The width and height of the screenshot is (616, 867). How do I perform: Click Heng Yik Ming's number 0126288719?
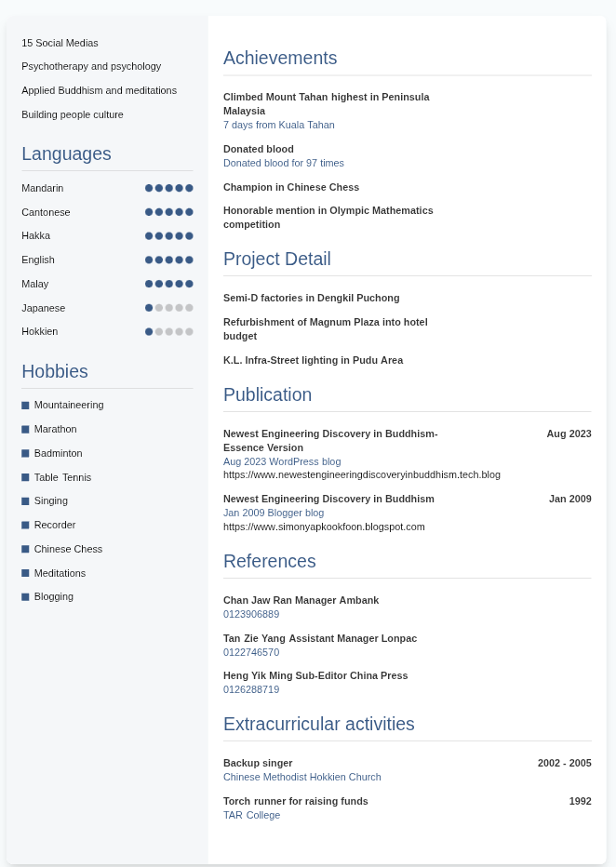(251, 690)
